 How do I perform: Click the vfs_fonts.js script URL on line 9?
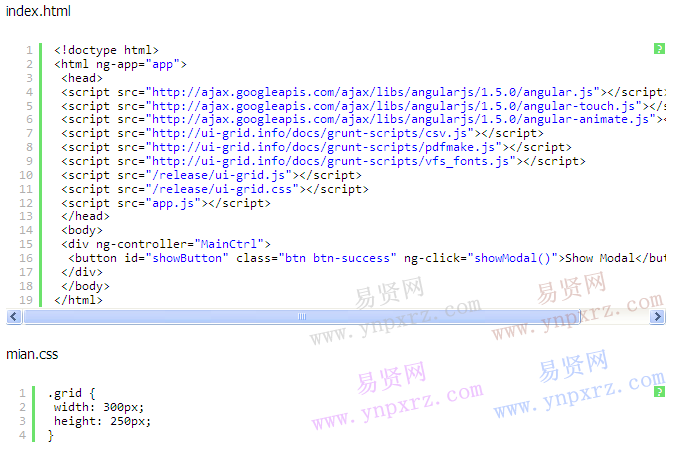[x=331, y=161]
